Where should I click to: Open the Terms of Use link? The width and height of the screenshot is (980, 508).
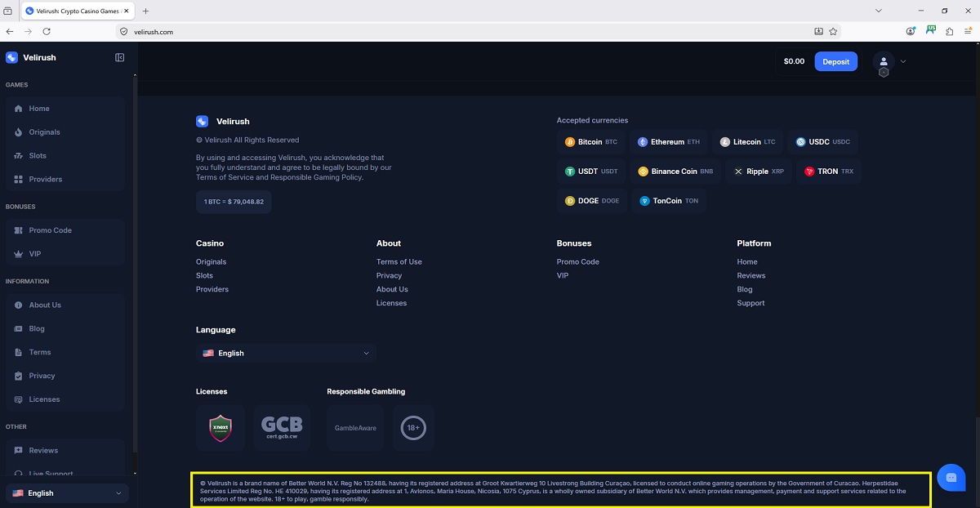tap(399, 262)
